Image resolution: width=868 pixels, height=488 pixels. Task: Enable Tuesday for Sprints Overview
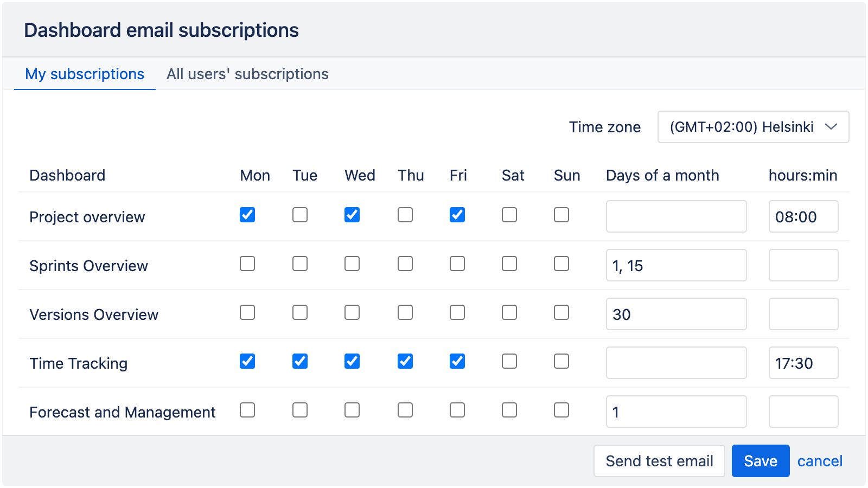pyautogui.click(x=300, y=264)
